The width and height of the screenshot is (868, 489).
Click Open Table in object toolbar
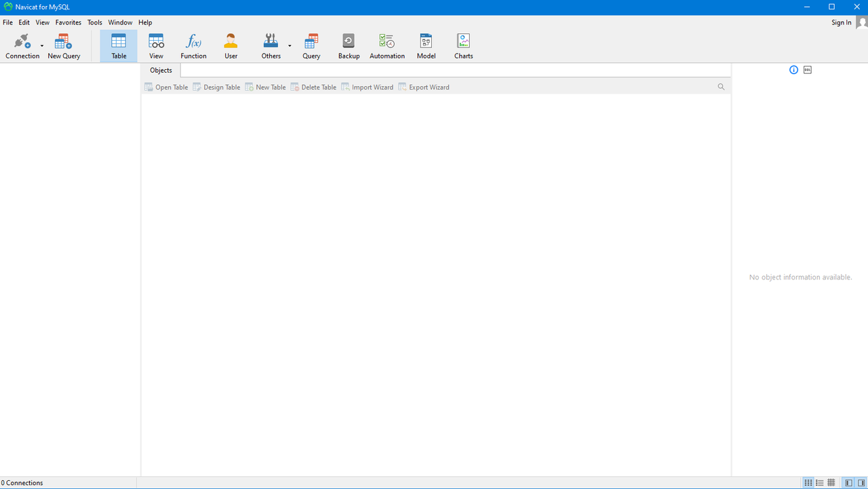(x=166, y=87)
